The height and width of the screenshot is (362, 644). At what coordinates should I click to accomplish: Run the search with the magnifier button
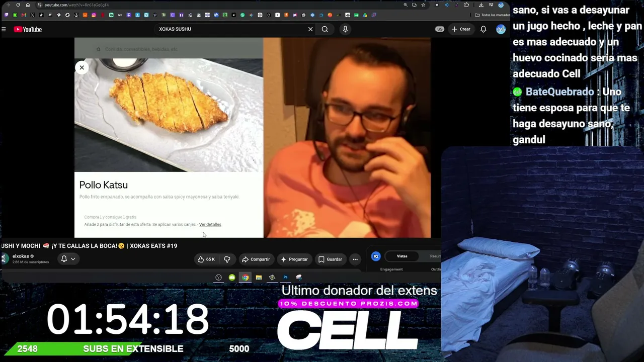coord(325,29)
